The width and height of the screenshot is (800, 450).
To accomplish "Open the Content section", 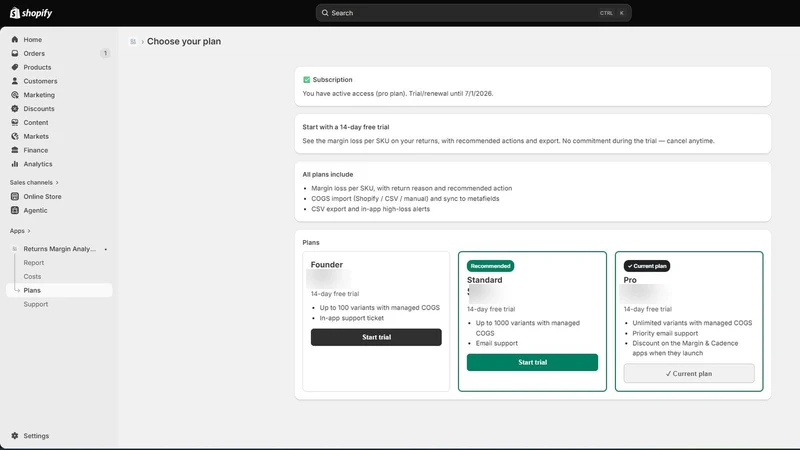I will point(36,122).
